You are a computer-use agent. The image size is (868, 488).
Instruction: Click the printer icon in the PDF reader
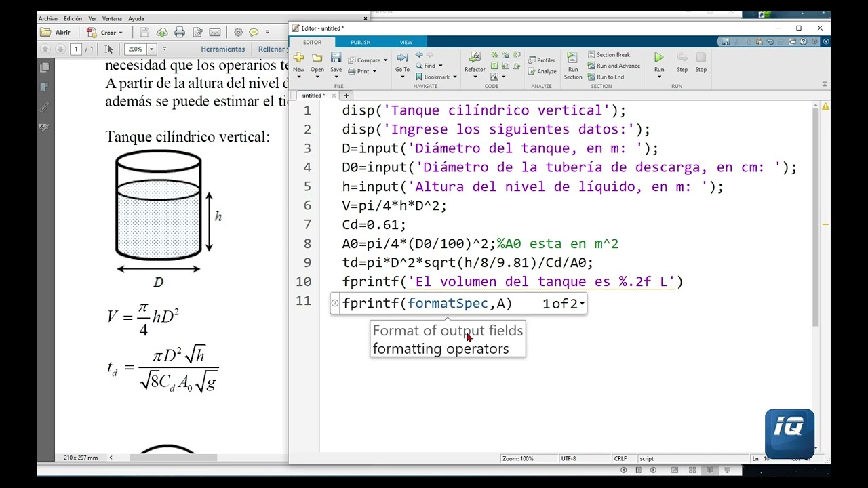[x=180, y=33]
